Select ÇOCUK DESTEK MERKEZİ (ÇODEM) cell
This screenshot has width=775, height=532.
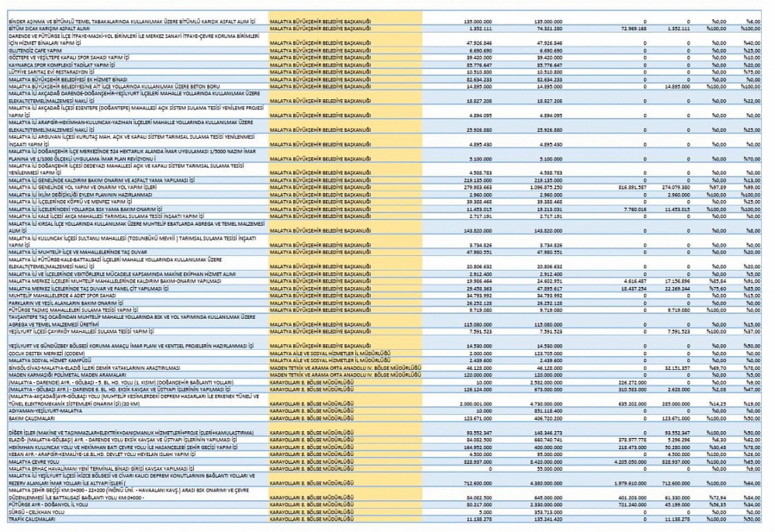pos(47,353)
